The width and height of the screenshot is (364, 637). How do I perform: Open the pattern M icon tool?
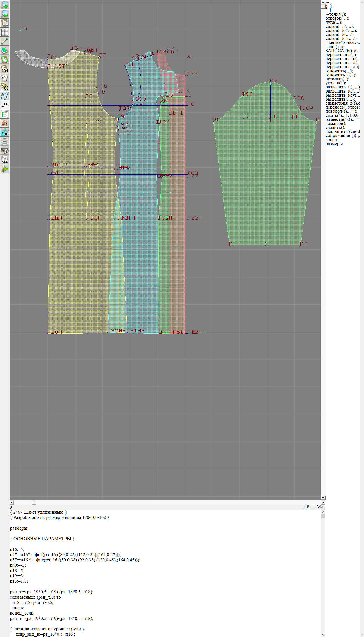coord(5,69)
